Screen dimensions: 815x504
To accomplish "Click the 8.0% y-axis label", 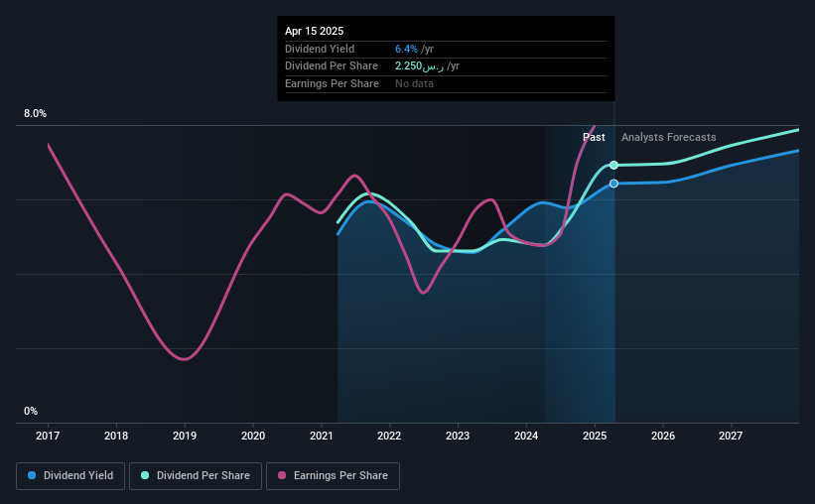I will coord(35,113).
